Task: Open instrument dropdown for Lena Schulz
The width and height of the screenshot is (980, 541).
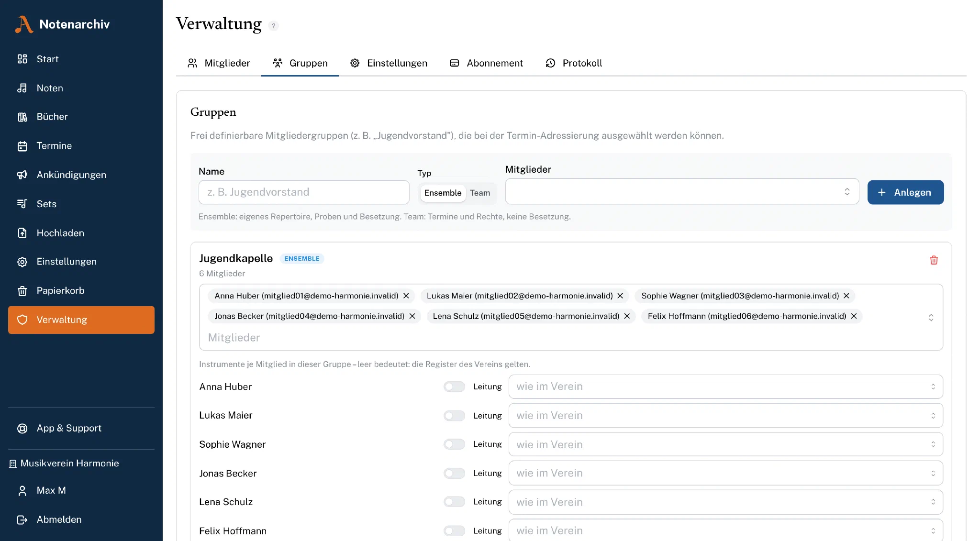Action: [725, 502]
